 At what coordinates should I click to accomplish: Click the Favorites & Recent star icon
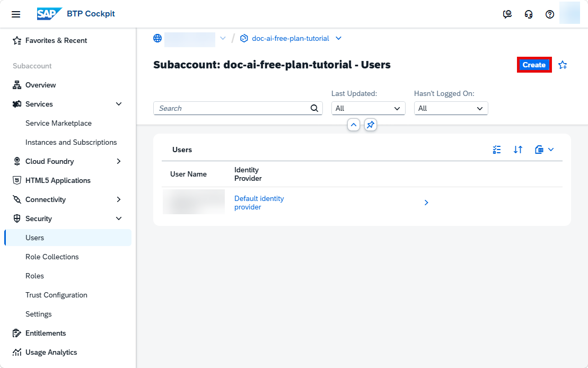(x=17, y=40)
